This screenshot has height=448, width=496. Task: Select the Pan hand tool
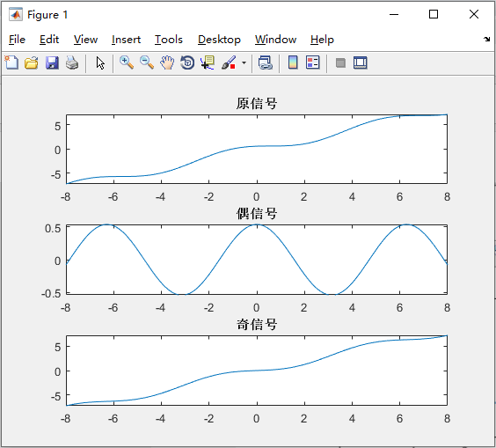167,62
